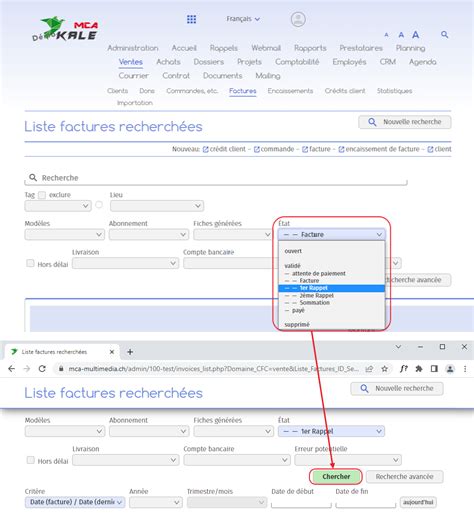
Task: Open the new crédit client link
Action: [224, 149]
